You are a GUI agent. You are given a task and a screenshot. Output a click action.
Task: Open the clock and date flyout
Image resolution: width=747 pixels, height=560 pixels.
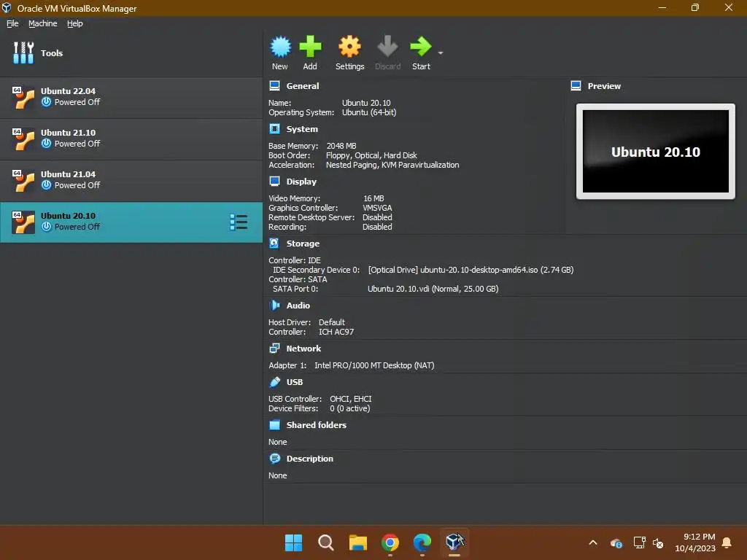[x=695, y=542]
